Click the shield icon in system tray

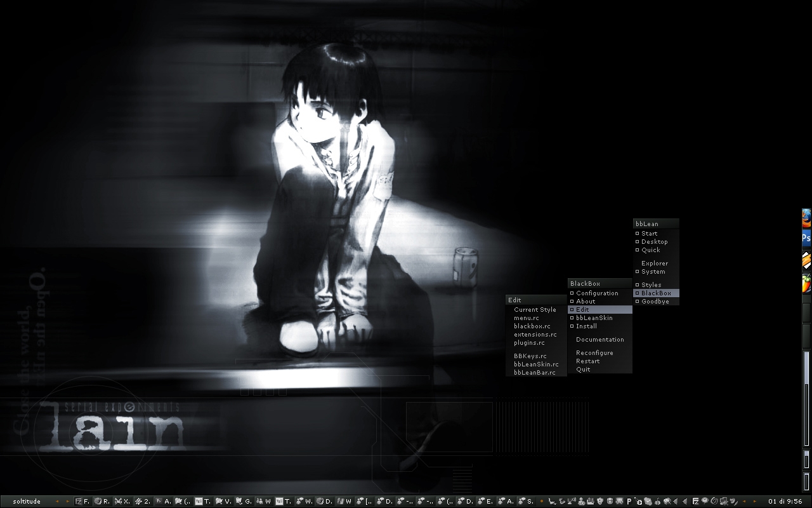(x=599, y=501)
